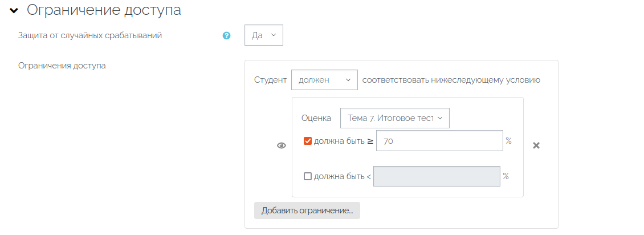Click the должна быть ≥ label text
Image resolution: width=644 pixels, height=235 pixels.
pos(344,141)
